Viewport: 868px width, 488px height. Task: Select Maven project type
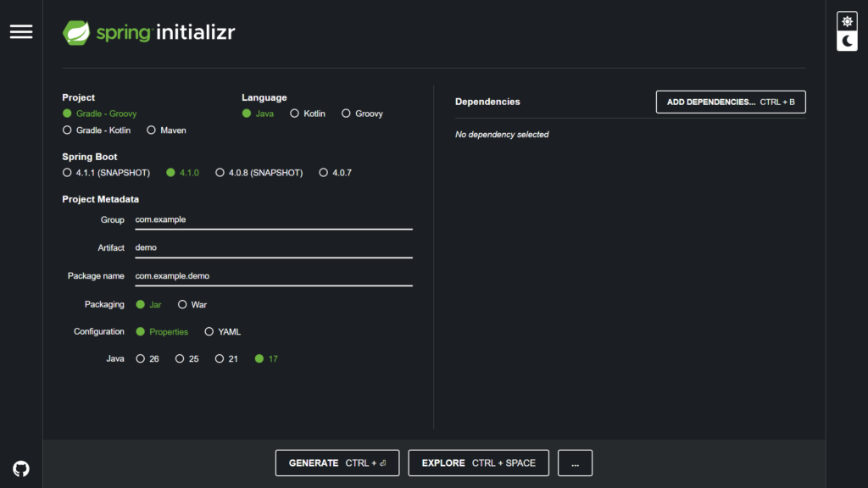coord(167,130)
